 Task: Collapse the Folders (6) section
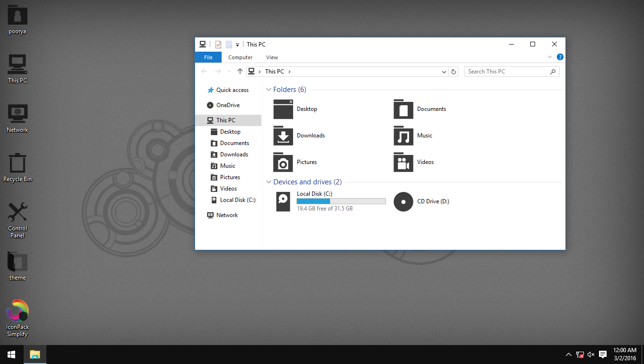coord(268,89)
